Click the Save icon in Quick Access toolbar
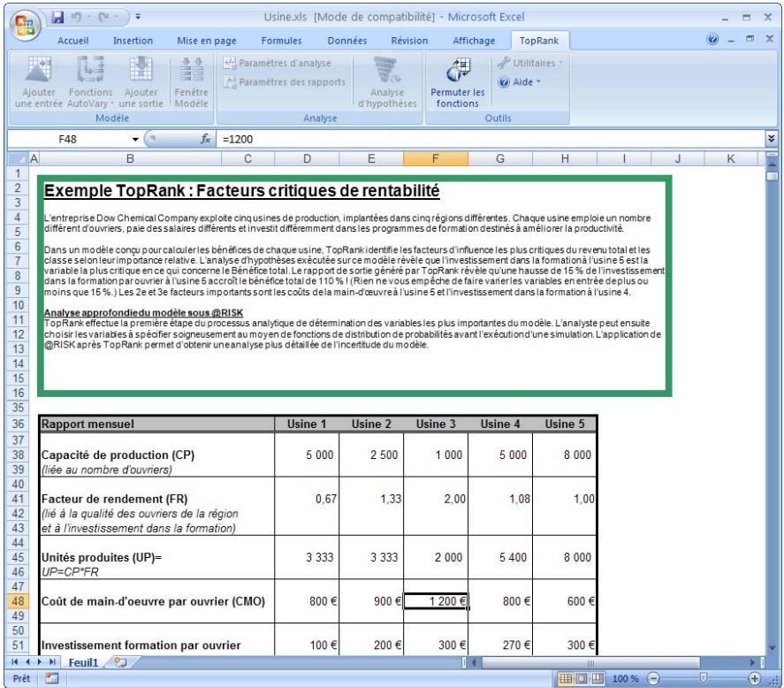The height and width of the screenshot is (688, 784). 57,19
